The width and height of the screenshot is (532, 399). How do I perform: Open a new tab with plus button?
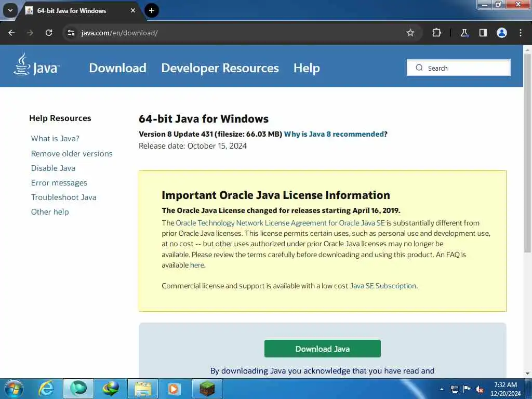[152, 10]
